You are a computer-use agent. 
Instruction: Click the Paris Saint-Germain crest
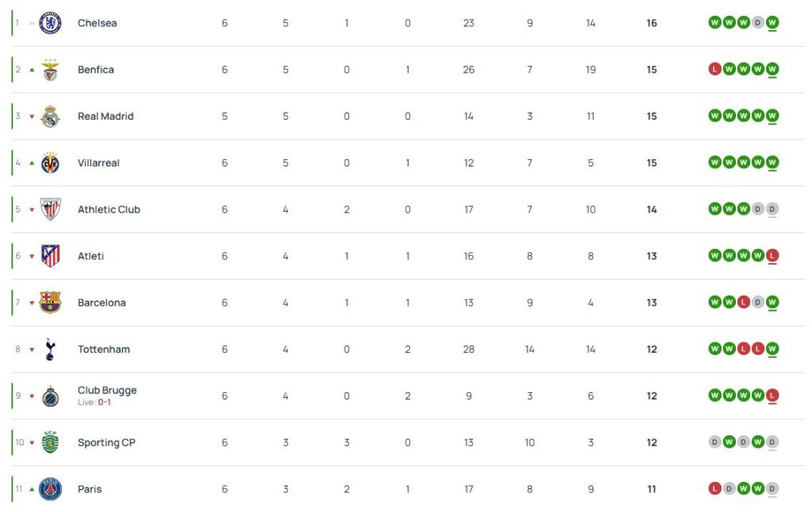50,489
